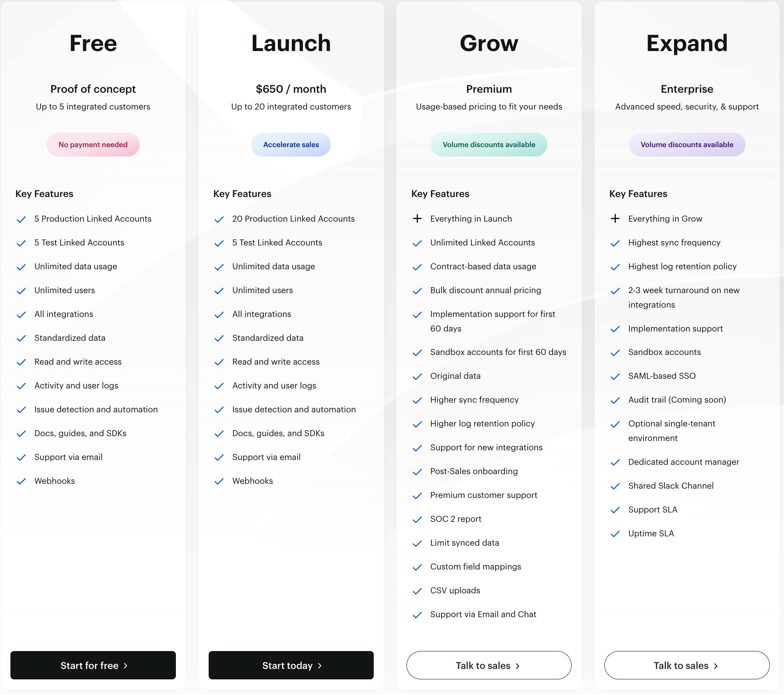Click the plus icon beside Everything in Launch
Screen dimensions: 784x695
pyautogui.click(x=417, y=219)
